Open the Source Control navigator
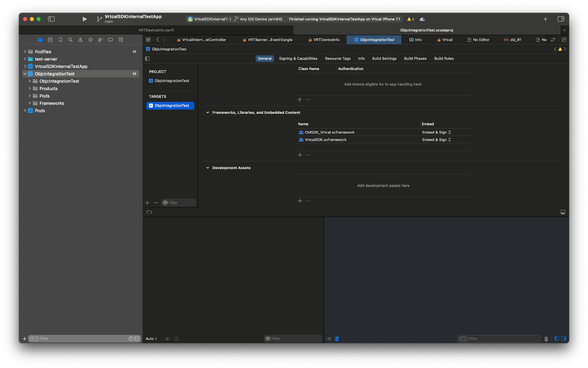Screen dimensions: 588x368 point(50,40)
